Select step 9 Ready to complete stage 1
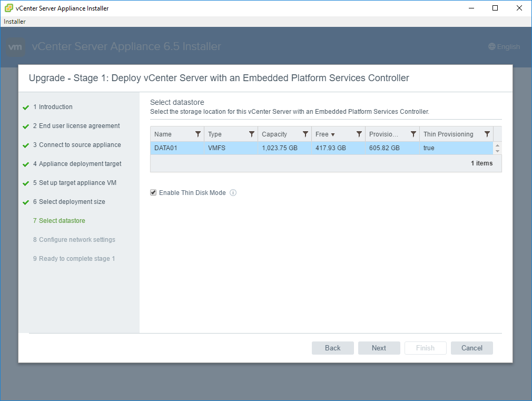Image resolution: width=532 pixels, height=401 pixels. [x=74, y=259]
